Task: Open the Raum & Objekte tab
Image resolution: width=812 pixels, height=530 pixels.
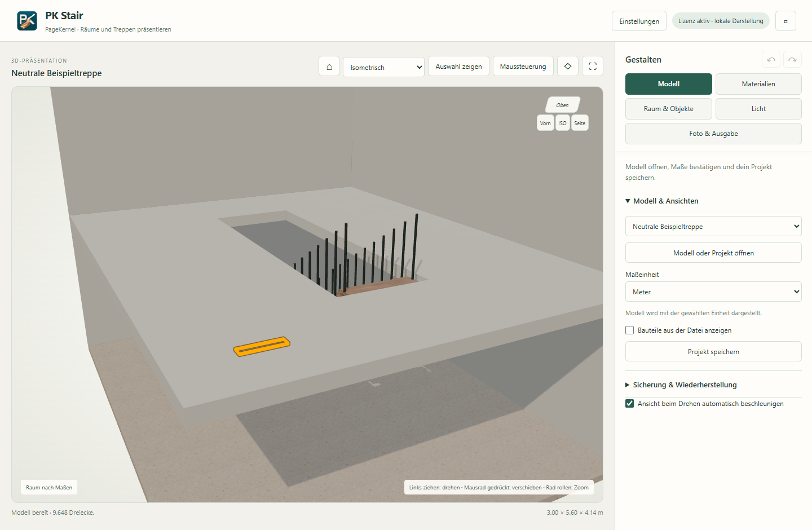Action: tap(669, 109)
